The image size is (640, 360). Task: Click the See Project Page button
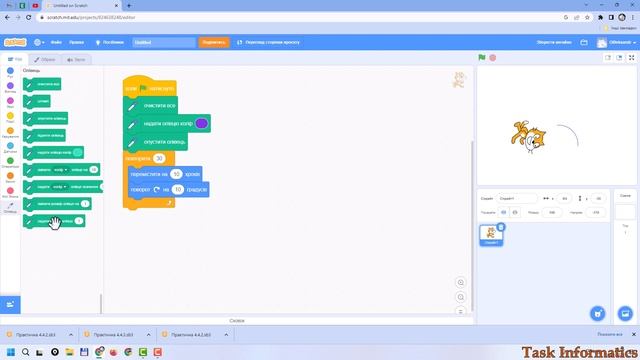pyautogui.click(x=268, y=42)
